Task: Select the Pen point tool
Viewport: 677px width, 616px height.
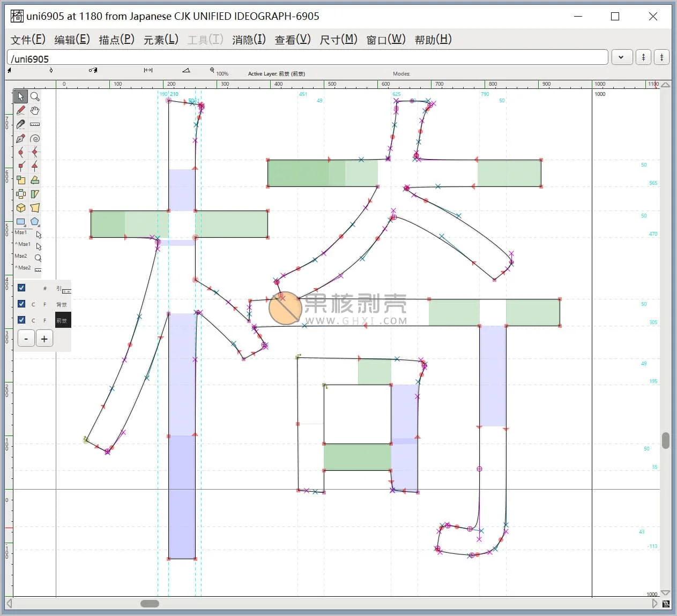Action: click(x=20, y=138)
